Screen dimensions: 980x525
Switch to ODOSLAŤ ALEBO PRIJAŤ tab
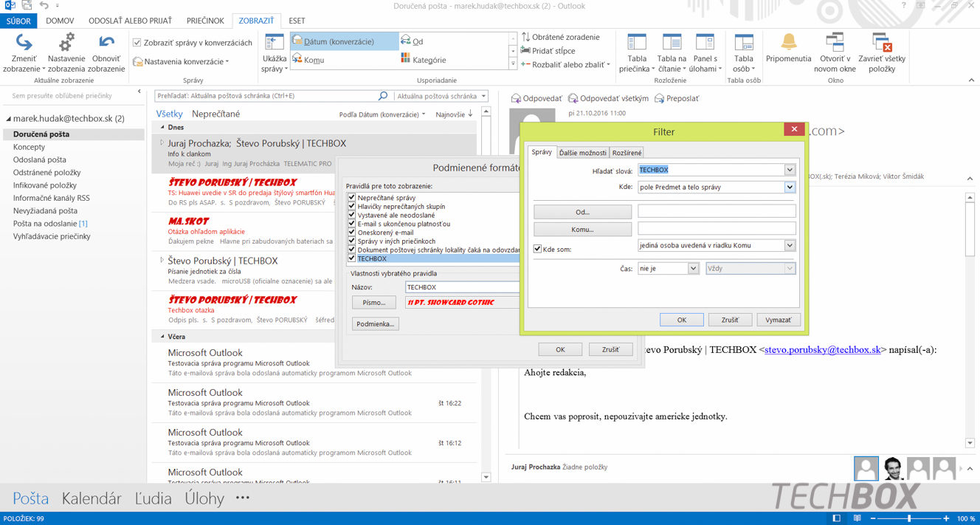(130, 21)
